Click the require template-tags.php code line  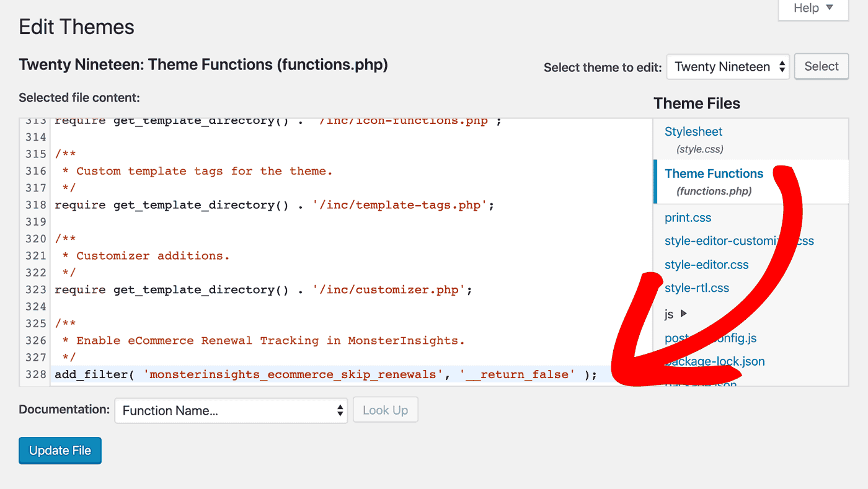(x=274, y=205)
